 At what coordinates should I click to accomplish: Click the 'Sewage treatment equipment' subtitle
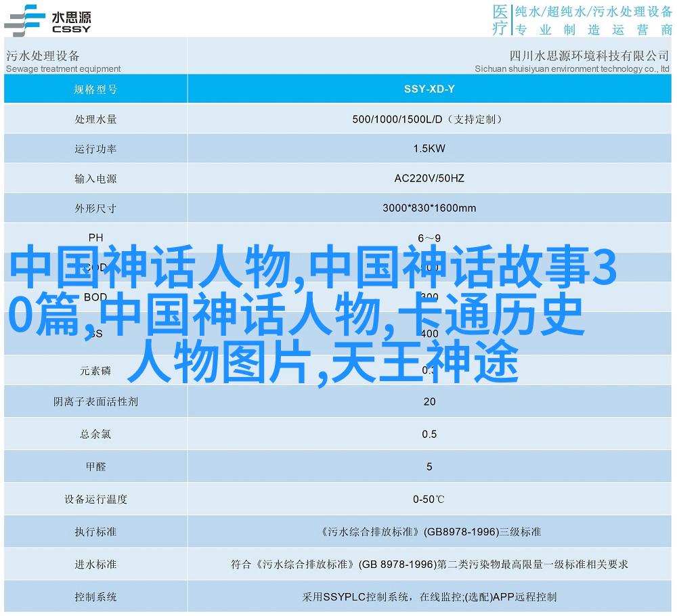click(x=63, y=68)
